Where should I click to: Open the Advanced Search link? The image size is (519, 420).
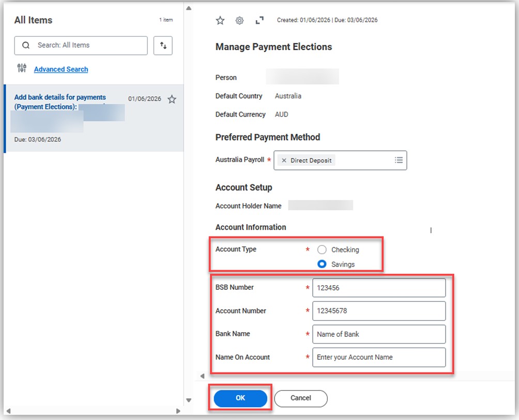61,69
